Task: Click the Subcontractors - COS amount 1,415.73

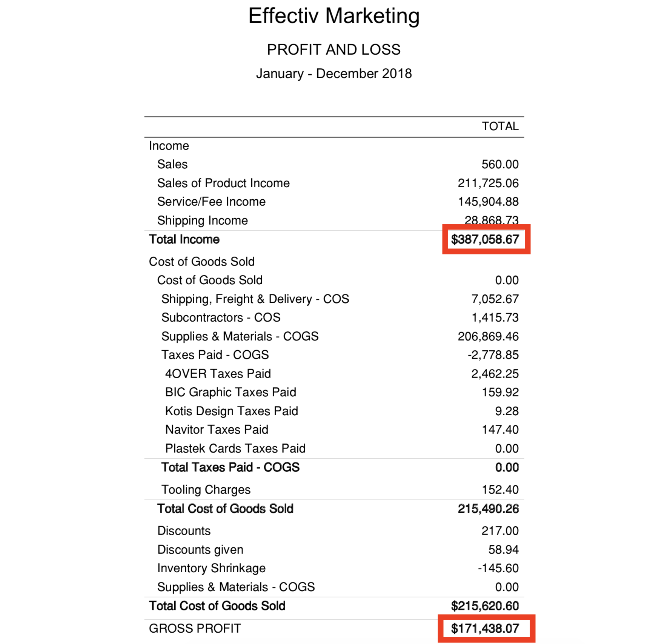Action: (x=495, y=317)
